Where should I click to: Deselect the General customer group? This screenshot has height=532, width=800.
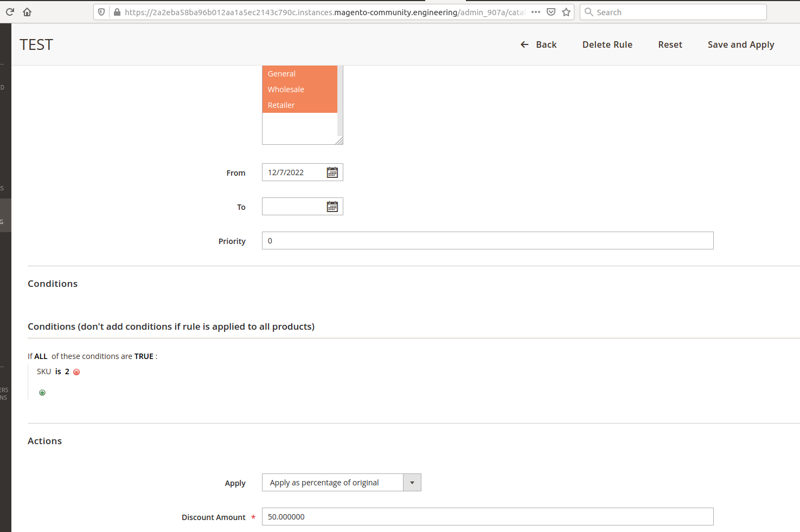pyautogui.click(x=281, y=73)
